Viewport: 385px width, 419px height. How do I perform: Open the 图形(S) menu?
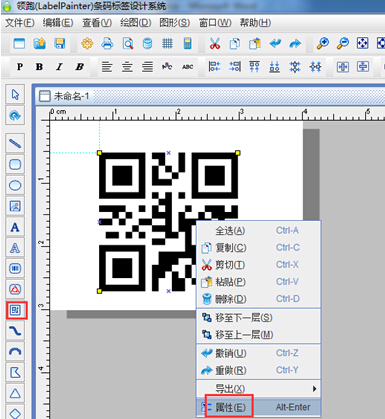coord(175,23)
